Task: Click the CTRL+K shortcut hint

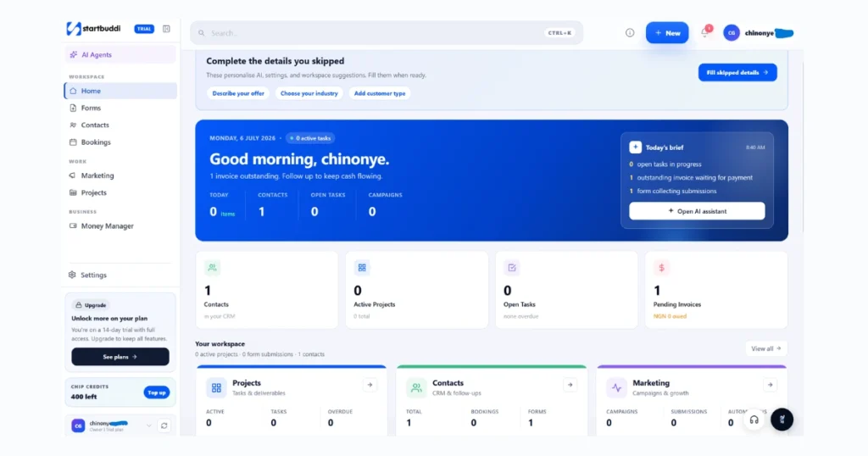Action: point(559,33)
